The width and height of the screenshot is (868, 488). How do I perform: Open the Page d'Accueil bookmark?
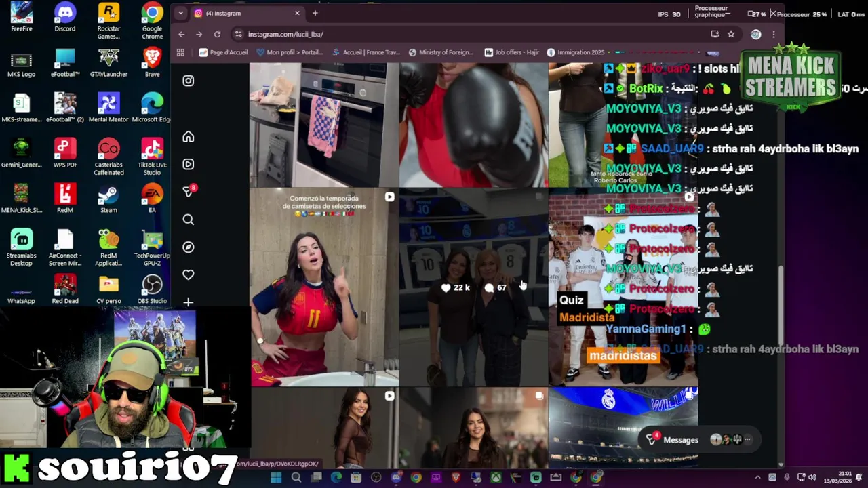click(223, 52)
